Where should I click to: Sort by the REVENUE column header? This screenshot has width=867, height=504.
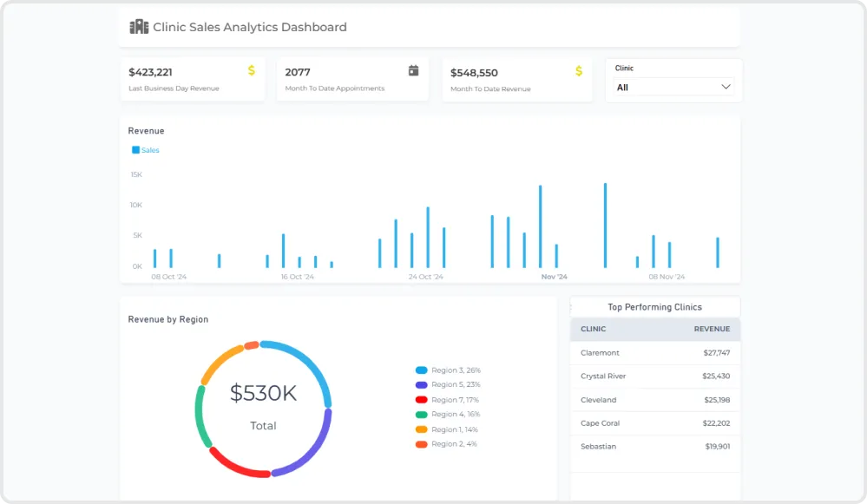(x=712, y=330)
